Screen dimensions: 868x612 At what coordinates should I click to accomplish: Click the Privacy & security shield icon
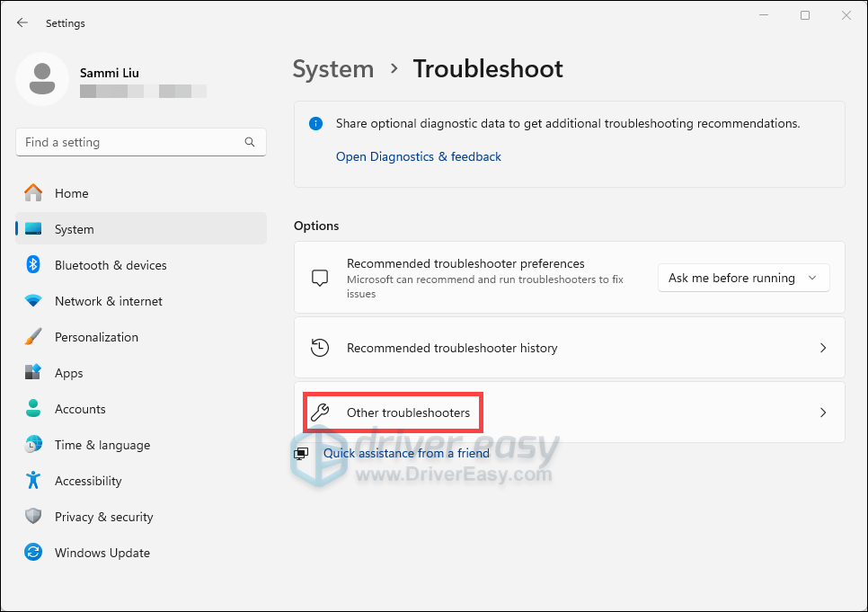pos(33,517)
